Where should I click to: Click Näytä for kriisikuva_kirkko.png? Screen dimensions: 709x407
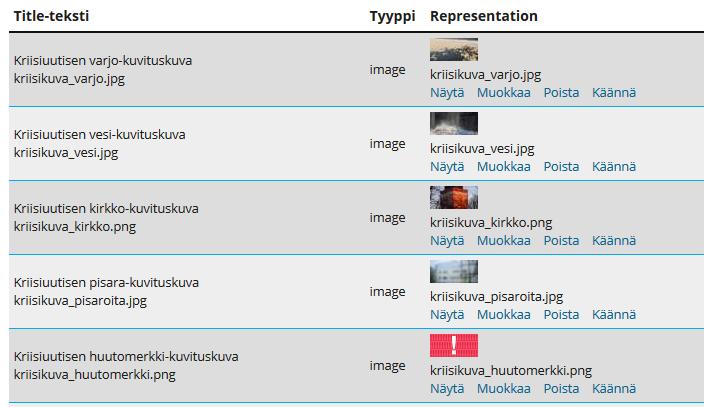447,241
